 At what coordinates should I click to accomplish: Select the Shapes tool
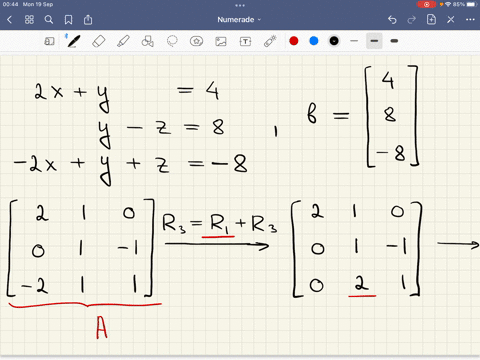coord(147,41)
